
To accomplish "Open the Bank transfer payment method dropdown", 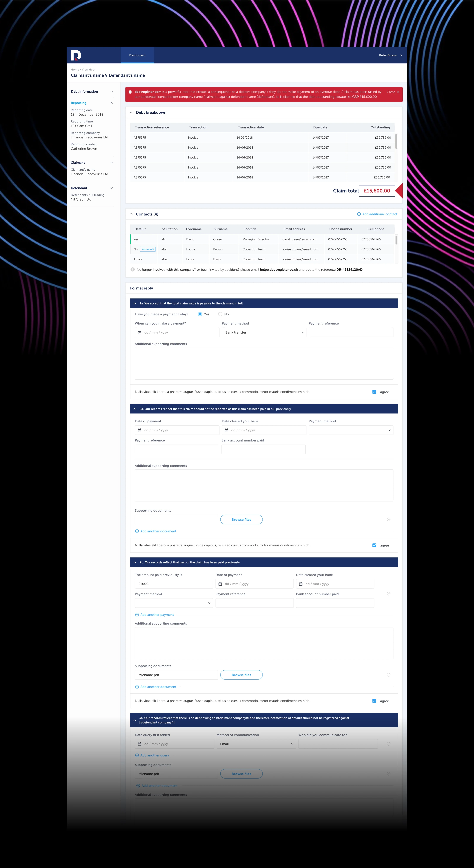I will [x=264, y=333].
